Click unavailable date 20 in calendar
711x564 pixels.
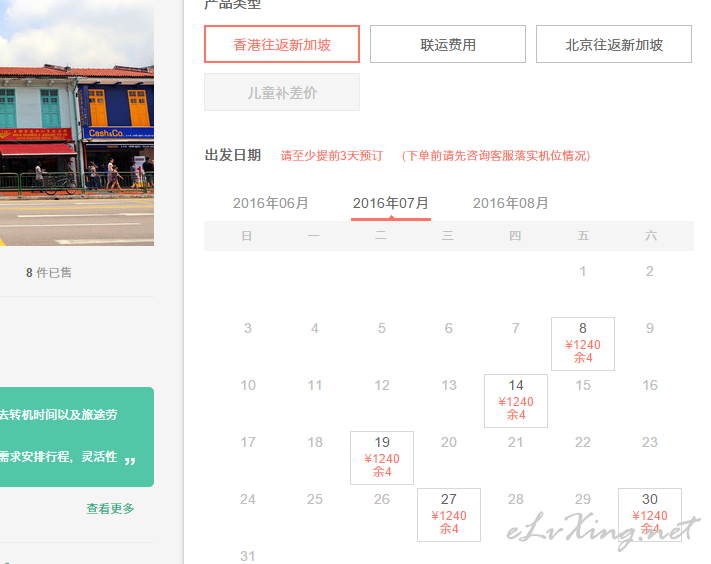coord(449,442)
